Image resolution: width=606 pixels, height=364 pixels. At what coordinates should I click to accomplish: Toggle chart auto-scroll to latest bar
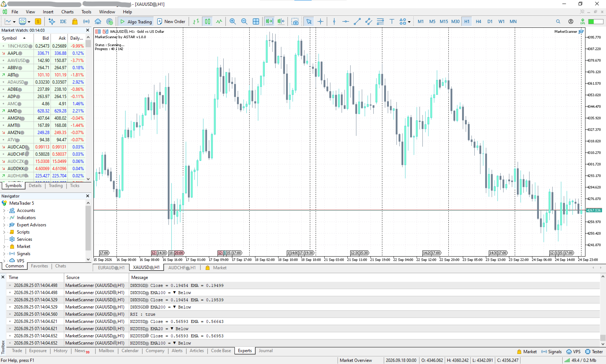click(269, 22)
